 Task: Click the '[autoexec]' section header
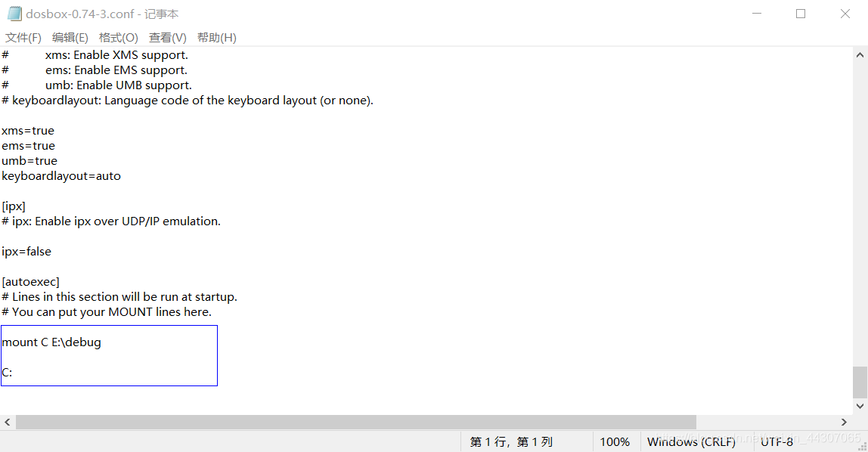tap(30, 282)
